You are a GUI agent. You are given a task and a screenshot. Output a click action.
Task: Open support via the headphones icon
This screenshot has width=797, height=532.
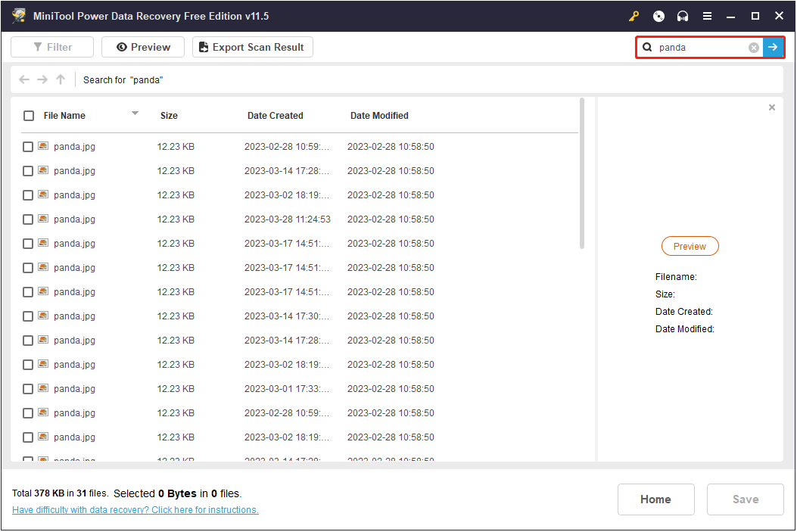click(x=683, y=15)
